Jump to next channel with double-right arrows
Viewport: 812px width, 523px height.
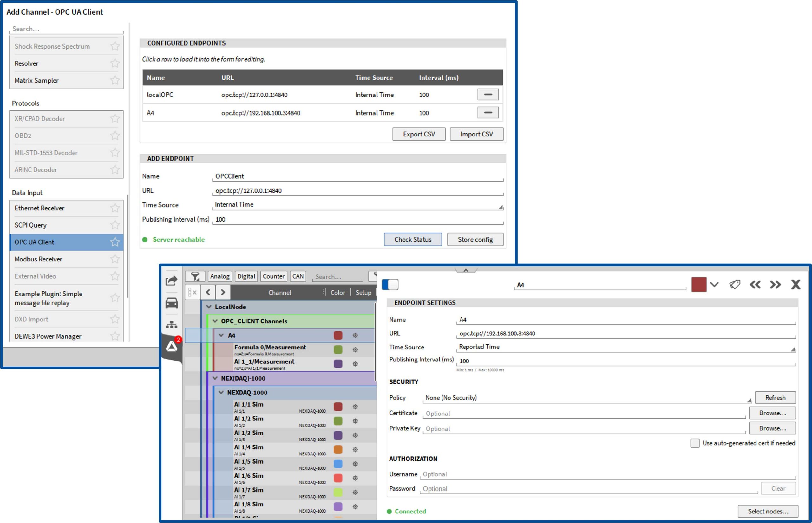(x=775, y=284)
